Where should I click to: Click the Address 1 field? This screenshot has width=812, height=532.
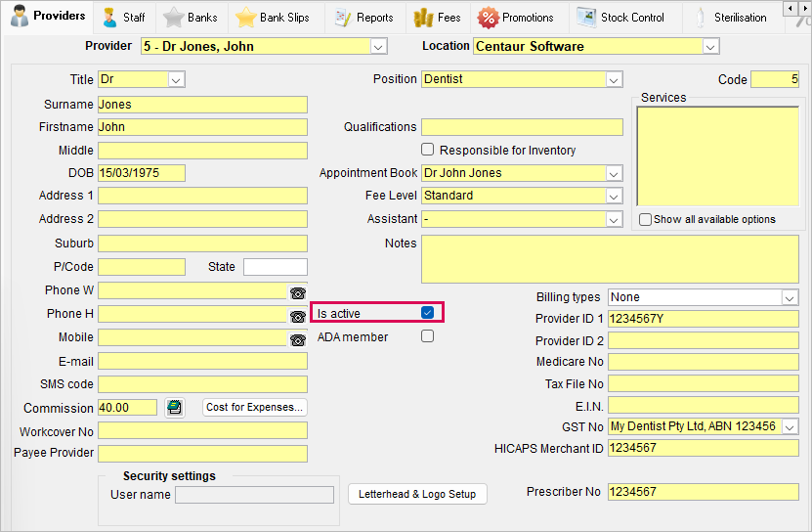coord(202,196)
